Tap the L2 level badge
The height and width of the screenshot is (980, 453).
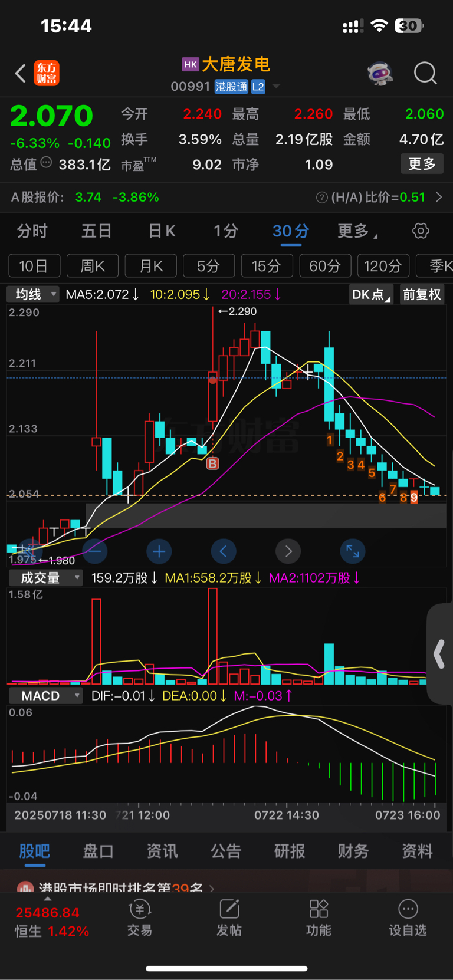[258, 87]
